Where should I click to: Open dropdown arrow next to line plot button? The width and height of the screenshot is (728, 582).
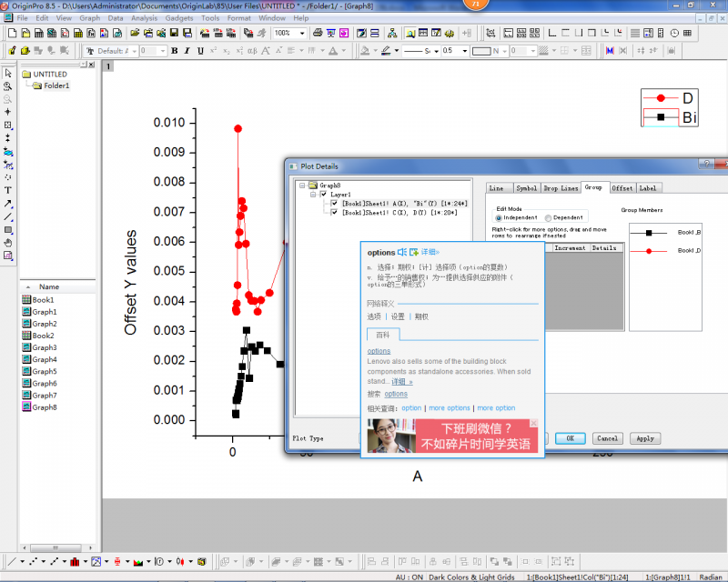coord(22,562)
